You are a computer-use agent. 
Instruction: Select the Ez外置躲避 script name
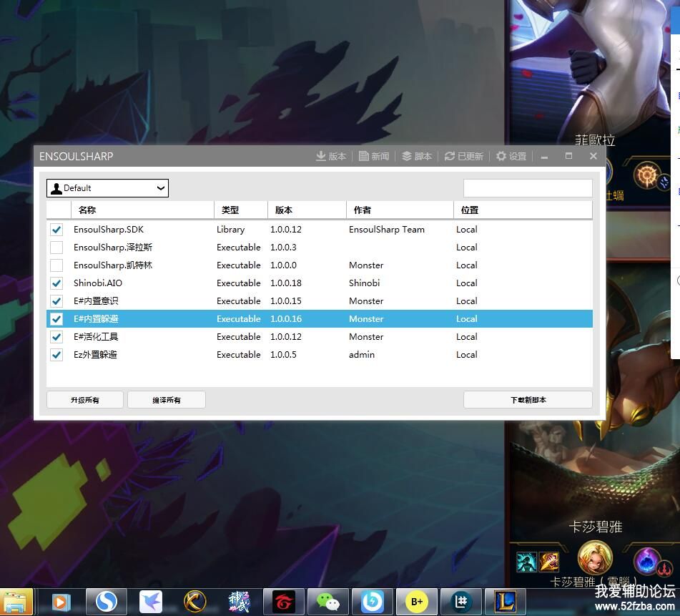[x=95, y=355]
